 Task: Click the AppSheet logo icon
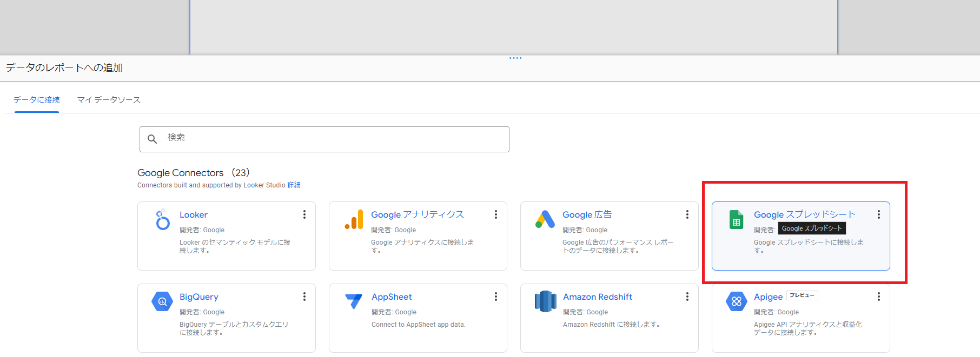coord(354,301)
